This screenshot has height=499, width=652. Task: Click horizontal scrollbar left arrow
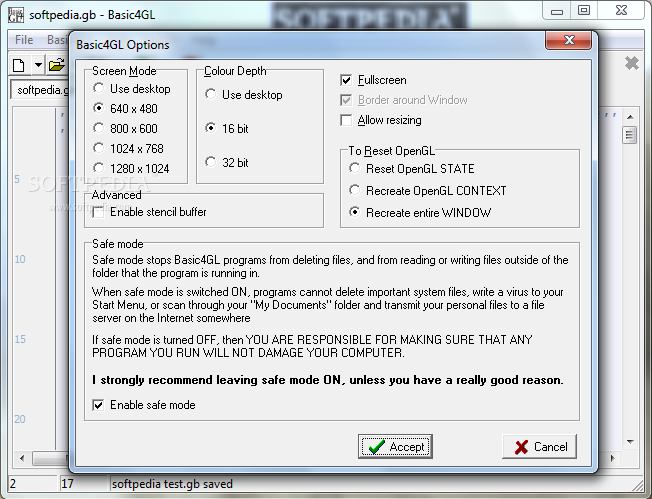22,459
